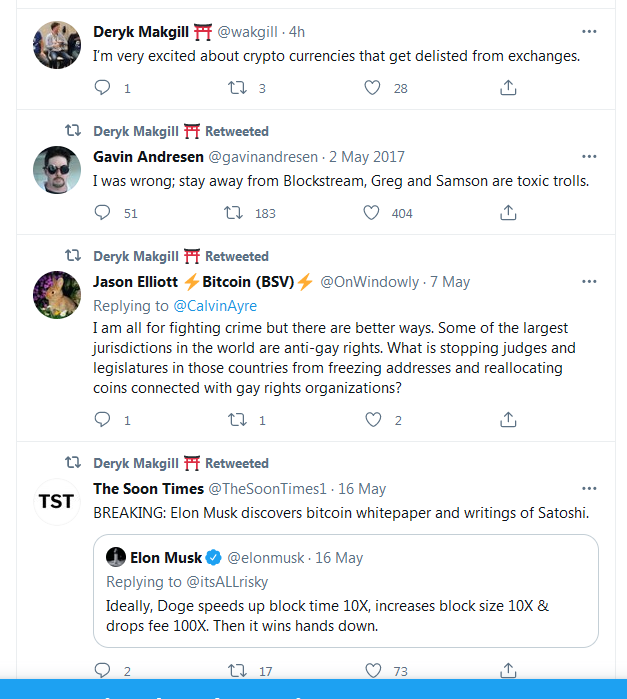Share Jason Elliott's tweet about gay rights

click(x=508, y=419)
